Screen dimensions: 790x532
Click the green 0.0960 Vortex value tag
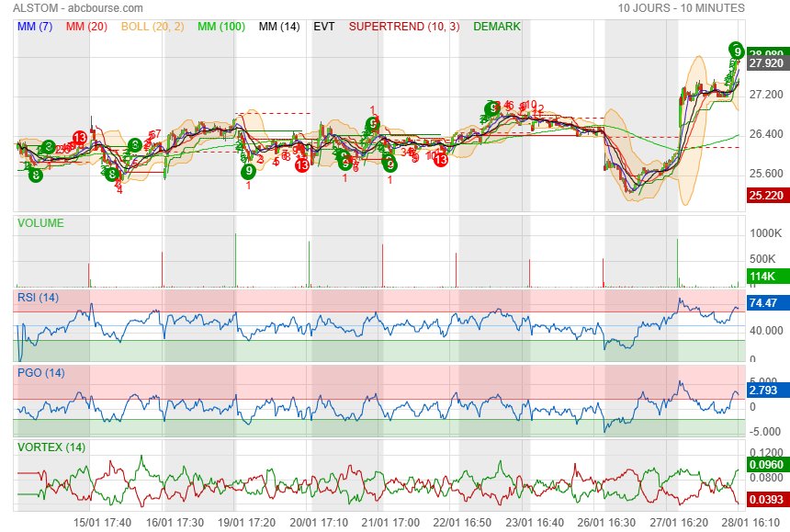click(x=766, y=466)
